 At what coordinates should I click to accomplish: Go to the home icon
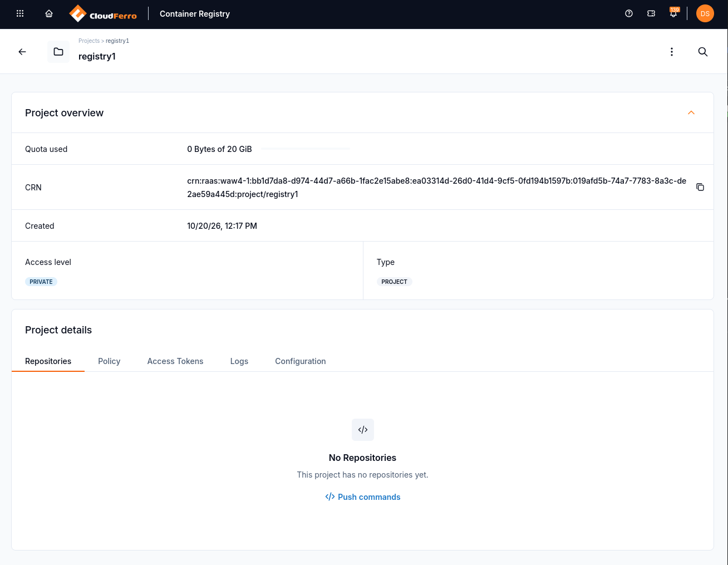click(49, 13)
